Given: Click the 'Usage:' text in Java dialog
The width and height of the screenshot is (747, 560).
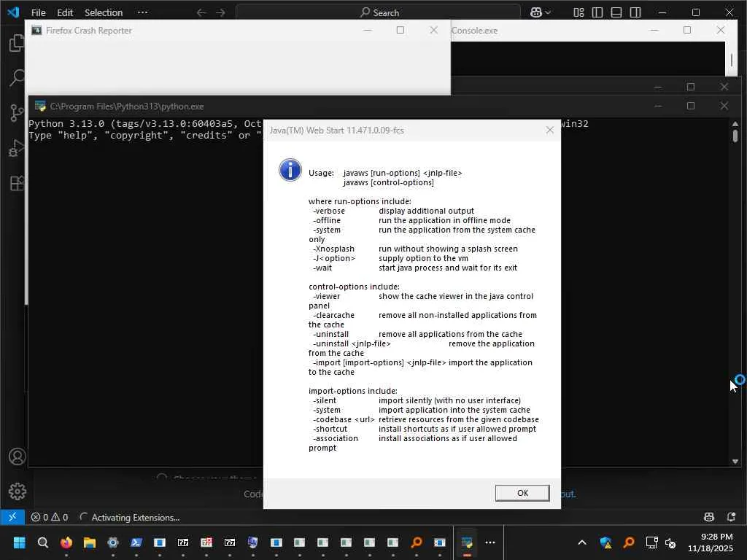Looking at the screenshot, I should coord(321,173).
